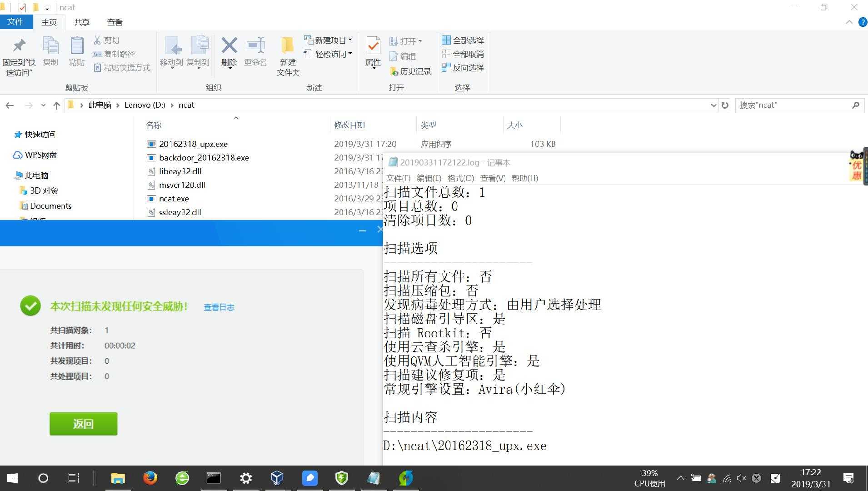Screen dimensions: 868x491
Task: Open Notepad's Help menu
Action: point(525,178)
